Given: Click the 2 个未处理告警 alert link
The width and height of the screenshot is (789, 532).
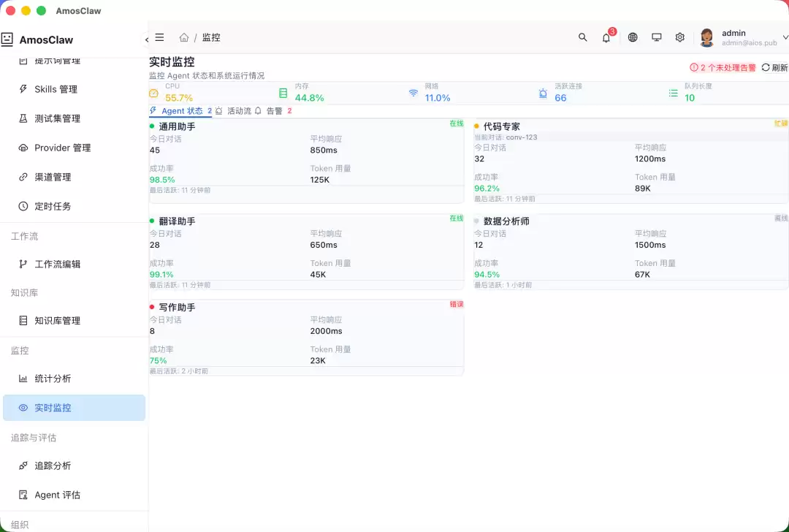Looking at the screenshot, I should [723, 67].
